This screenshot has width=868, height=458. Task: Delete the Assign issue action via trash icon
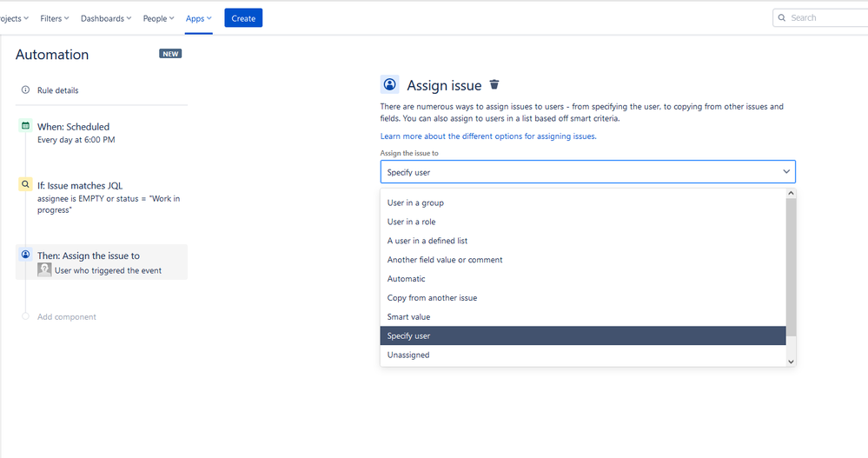coord(494,84)
